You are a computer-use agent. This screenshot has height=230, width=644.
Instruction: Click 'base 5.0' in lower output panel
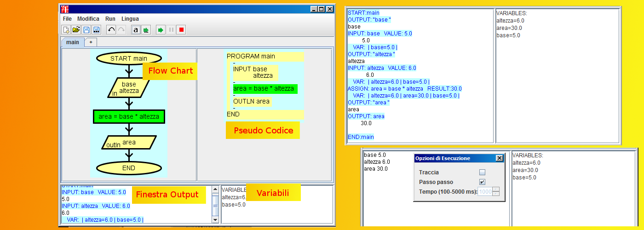click(x=375, y=155)
